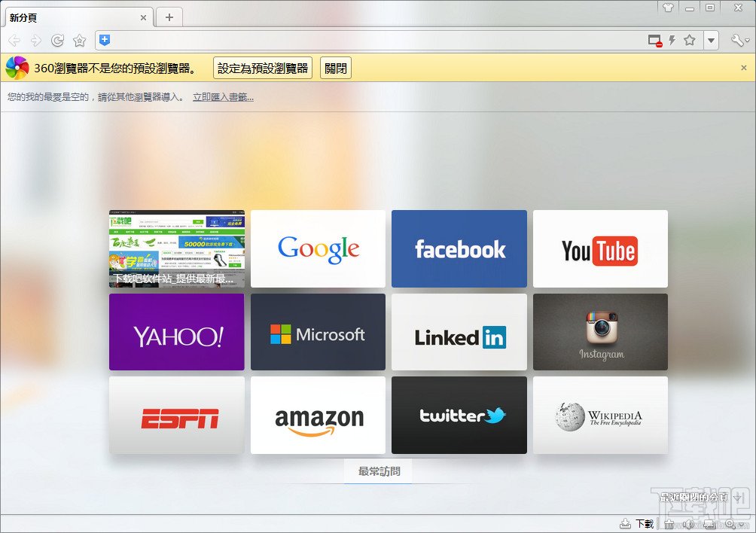Open the skin T-shirt icon

coord(668,8)
